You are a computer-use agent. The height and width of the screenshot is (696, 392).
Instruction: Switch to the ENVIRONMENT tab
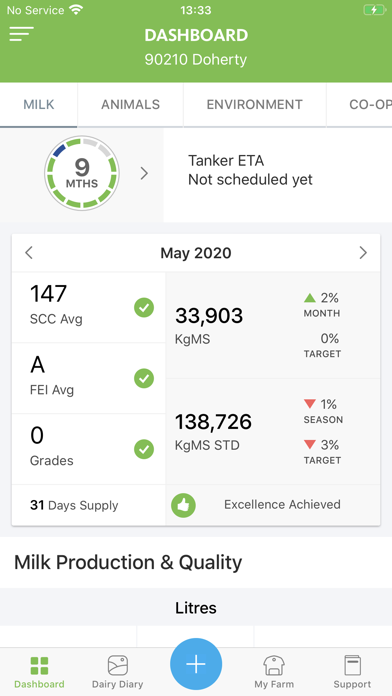click(255, 105)
